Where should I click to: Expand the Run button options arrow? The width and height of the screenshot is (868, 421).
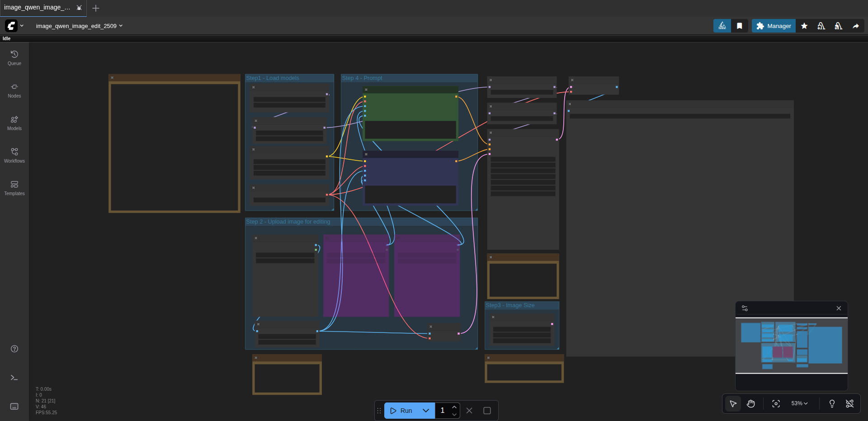click(426, 411)
